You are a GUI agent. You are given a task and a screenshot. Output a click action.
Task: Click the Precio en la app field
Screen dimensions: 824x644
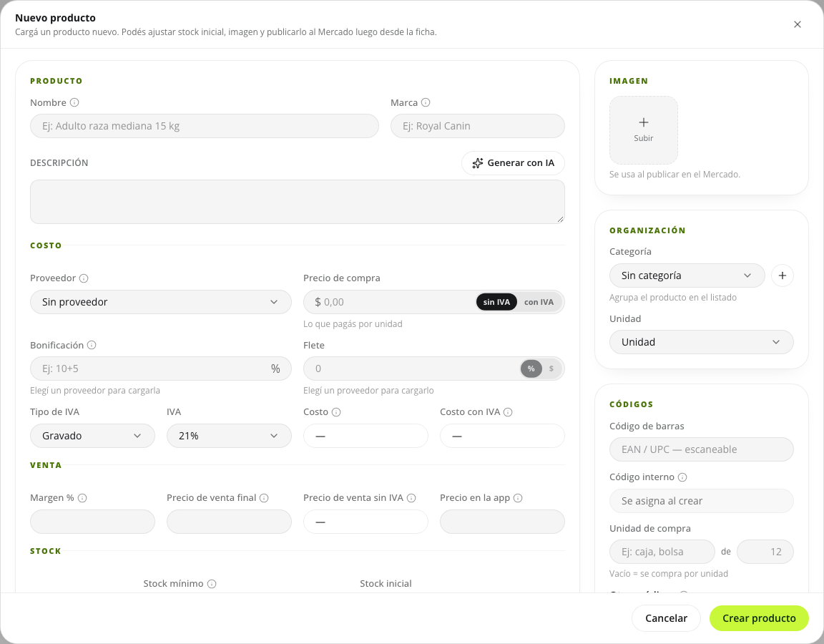click(x=502, y=522)
